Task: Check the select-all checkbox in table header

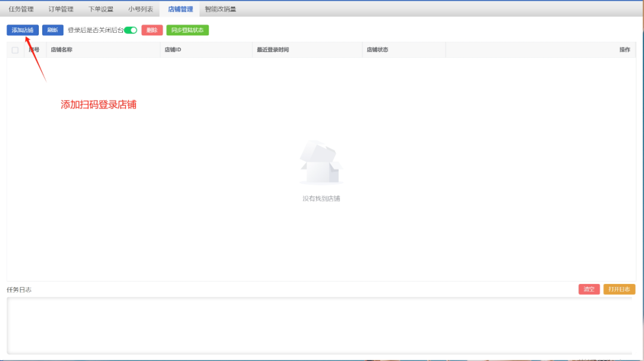Action: [x=15, y=50]
